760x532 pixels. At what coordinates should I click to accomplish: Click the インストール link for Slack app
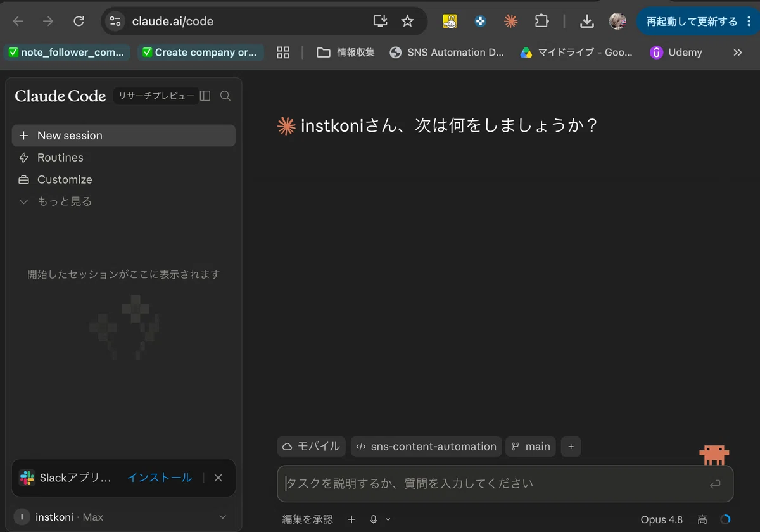[x=160, y=478]
